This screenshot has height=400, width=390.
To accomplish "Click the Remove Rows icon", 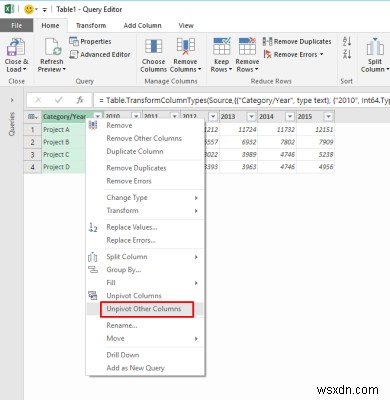I will tap(247, 46).
